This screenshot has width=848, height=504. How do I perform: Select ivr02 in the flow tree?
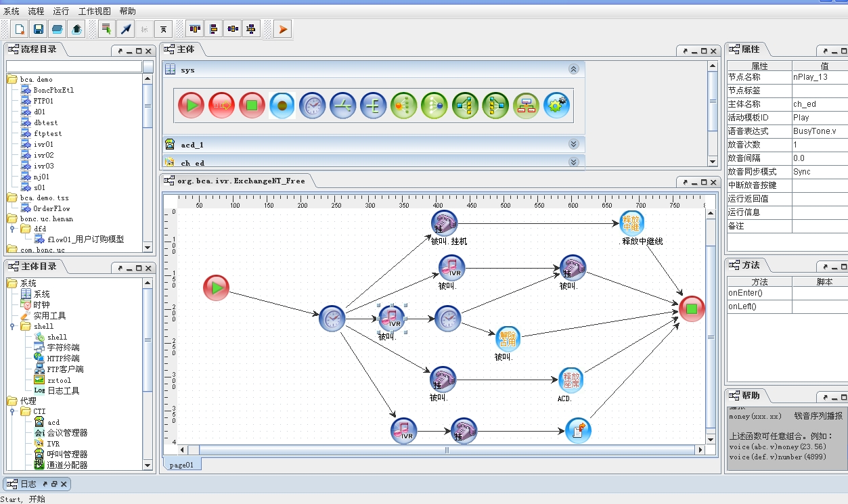[43, 155]
